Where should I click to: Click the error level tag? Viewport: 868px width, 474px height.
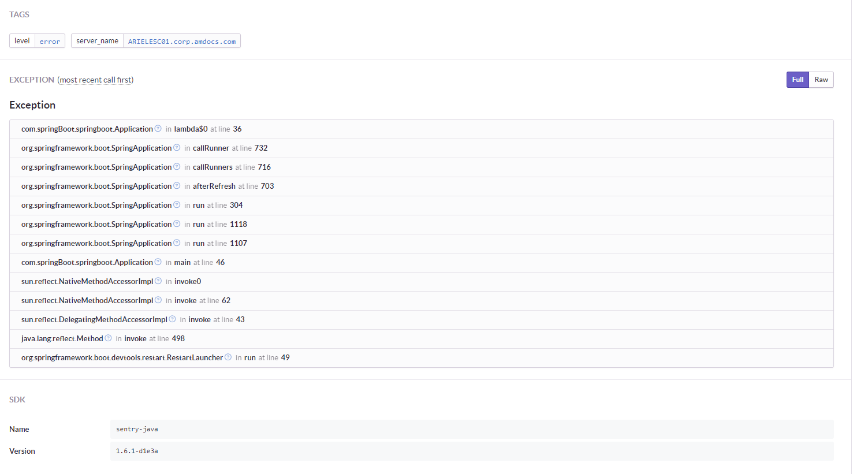pyautogui.click(x=50, y=40)
